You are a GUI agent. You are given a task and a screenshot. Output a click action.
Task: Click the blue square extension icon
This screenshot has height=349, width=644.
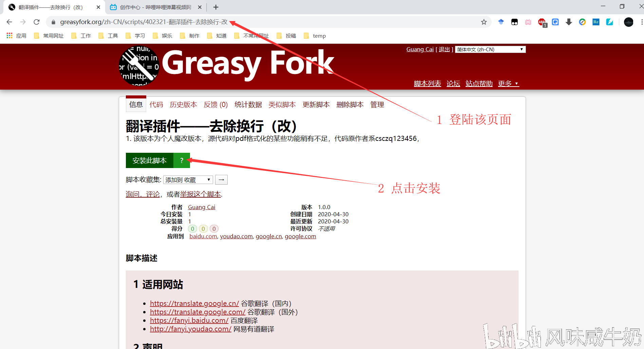555,22
